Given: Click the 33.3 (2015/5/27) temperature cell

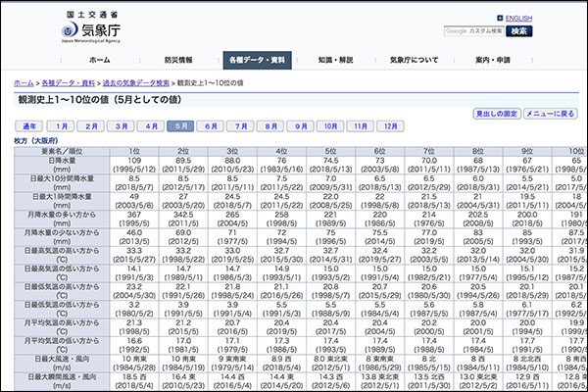Looking at the screenshot, I should point(134,255).
